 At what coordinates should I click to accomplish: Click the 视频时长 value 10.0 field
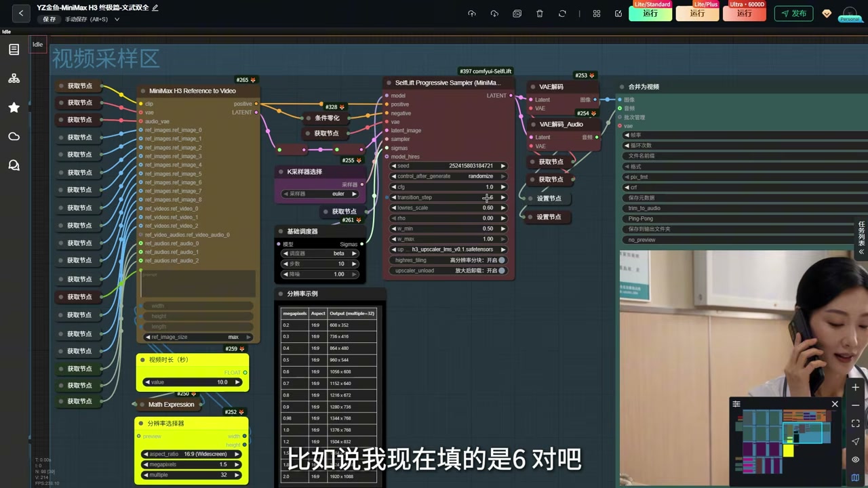pyautogui.click(x=193, y=382)
